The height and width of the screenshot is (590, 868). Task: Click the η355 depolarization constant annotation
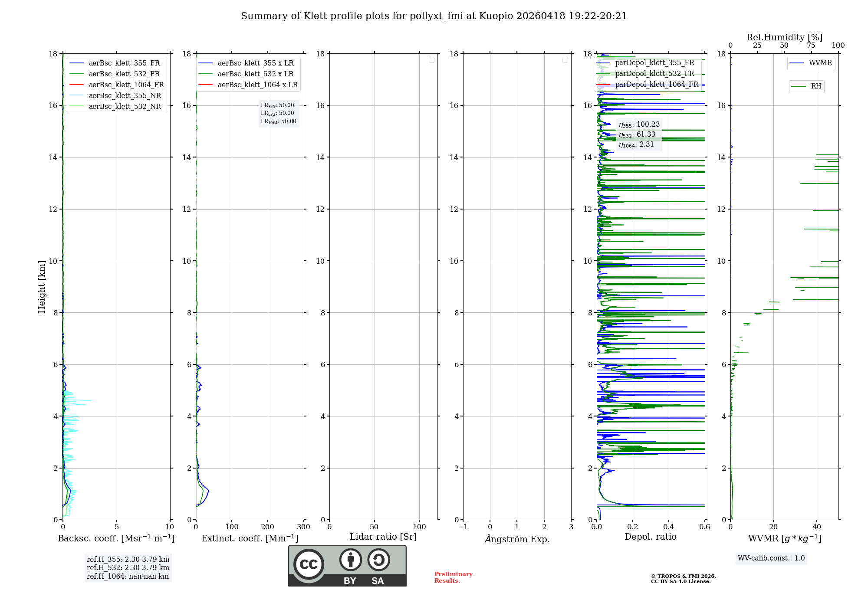[639, 125]
